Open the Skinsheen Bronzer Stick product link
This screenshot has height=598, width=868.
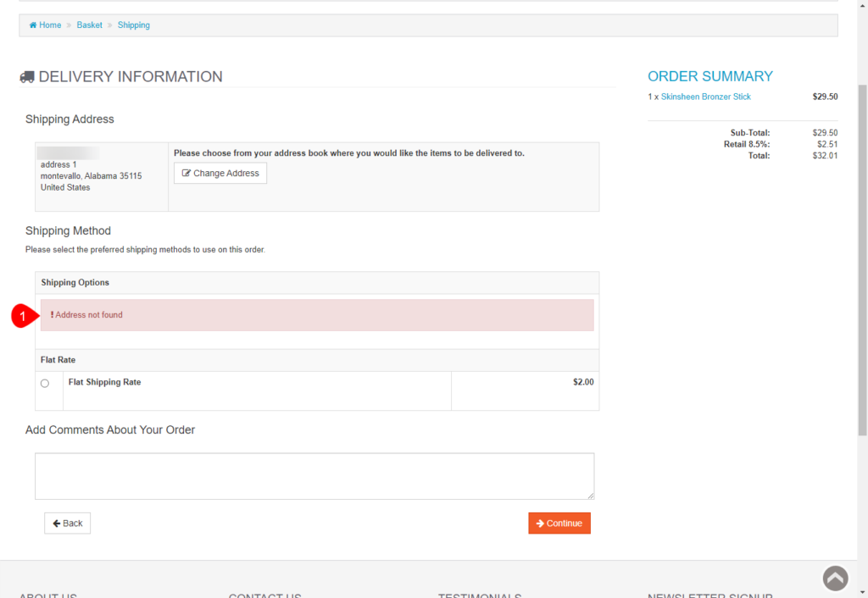[706, 97]
